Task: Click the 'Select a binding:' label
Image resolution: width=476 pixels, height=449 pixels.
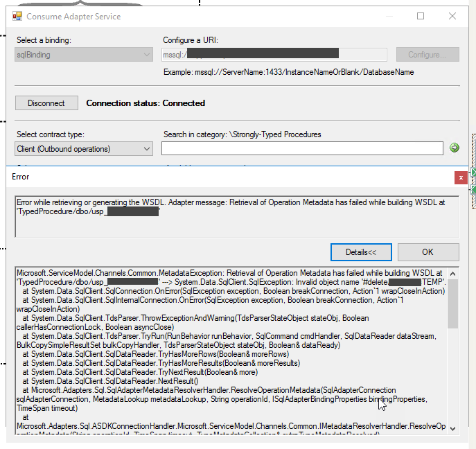Action: (x=44, y=40)
